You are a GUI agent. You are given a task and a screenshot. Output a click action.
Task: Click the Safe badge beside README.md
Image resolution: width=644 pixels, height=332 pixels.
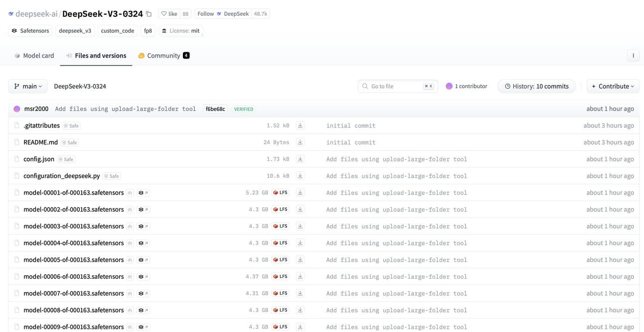70,142
